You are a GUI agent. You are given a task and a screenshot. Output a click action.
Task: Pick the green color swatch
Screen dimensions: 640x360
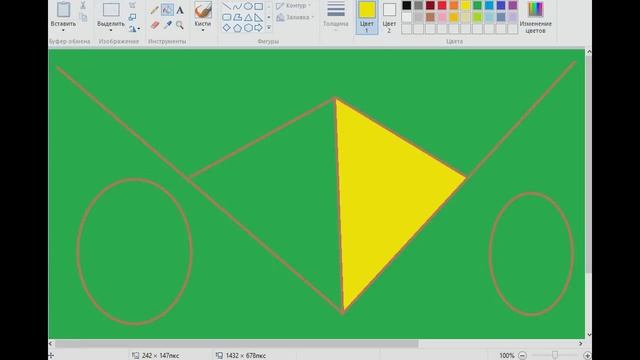(x=478, y=5)
